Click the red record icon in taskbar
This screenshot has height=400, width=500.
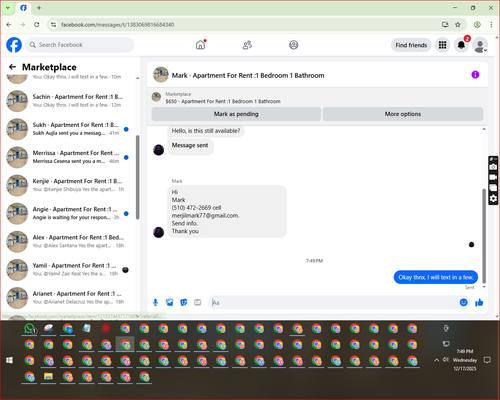pyautogui.click(x=106, y=329)
